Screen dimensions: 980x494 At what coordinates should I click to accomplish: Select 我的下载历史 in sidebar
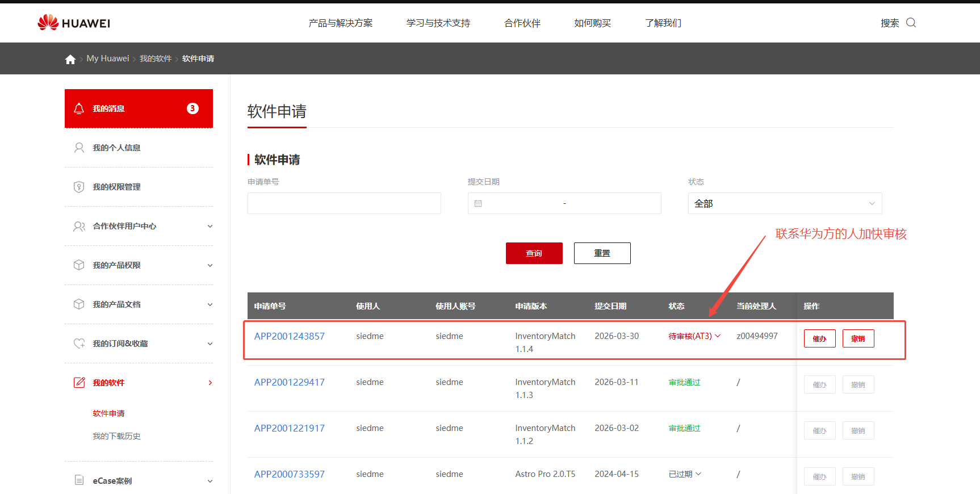pos(116,436)
